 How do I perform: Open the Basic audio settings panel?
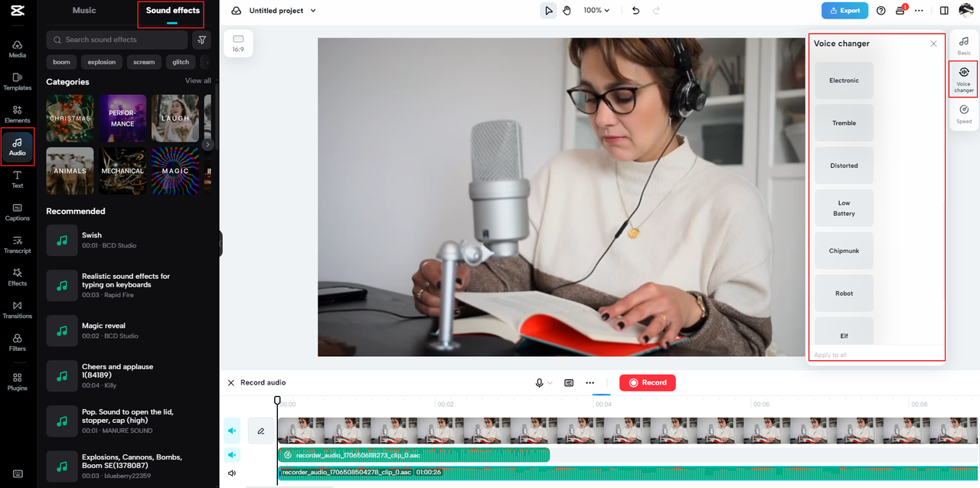(x=964, y=45)
